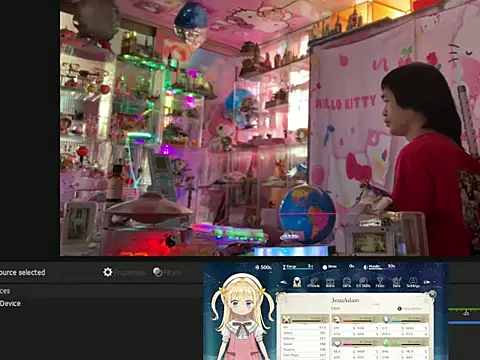Open the Feats trophy icon
Image resolution: width=480 pixels, height=360 pixels.
click(x=380, y=282)
